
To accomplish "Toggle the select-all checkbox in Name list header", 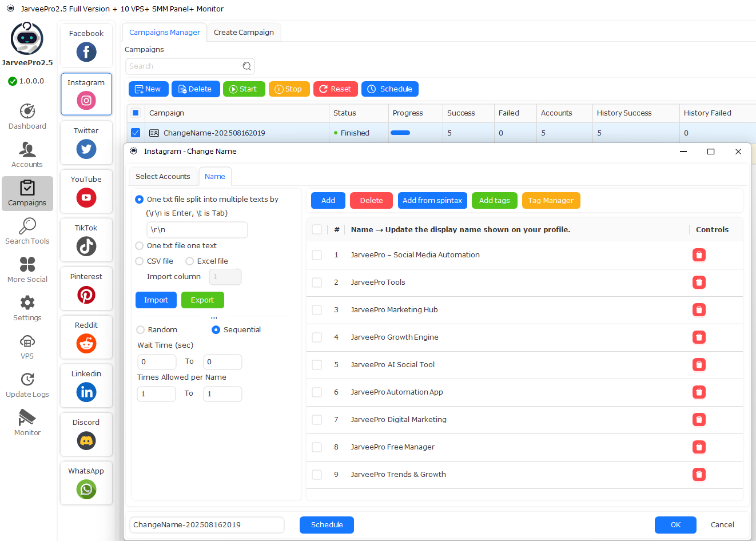I will coord(317,230).
